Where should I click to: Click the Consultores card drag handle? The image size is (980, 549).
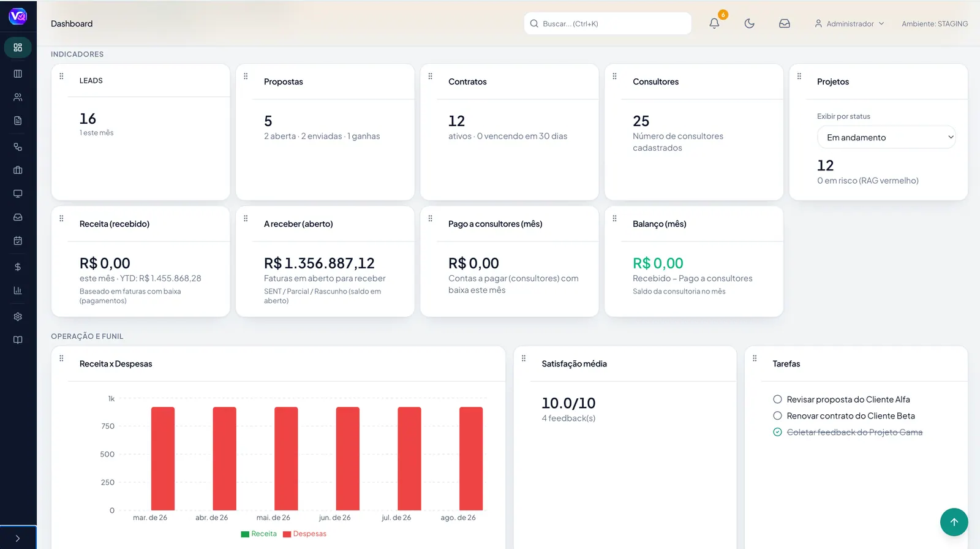click(614, 76)
